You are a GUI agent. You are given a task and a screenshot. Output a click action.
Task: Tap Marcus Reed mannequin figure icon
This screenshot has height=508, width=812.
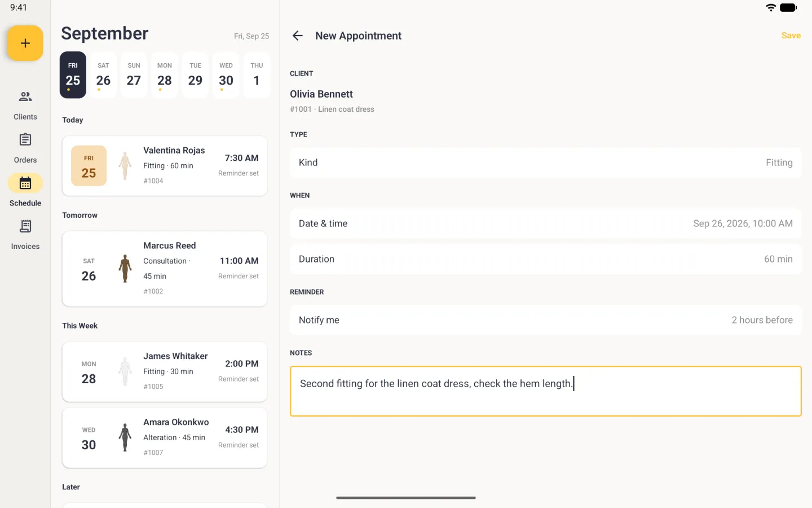click(x=125, y=269)
